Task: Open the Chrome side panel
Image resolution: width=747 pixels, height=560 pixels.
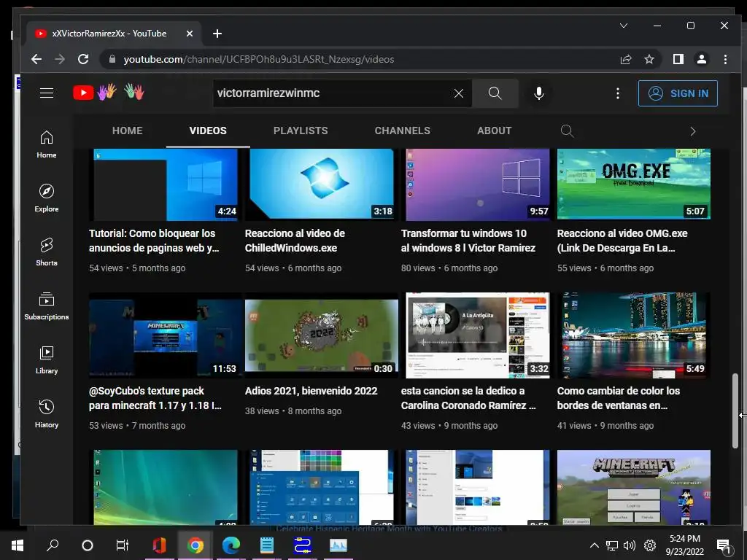Action: (678, 59)
